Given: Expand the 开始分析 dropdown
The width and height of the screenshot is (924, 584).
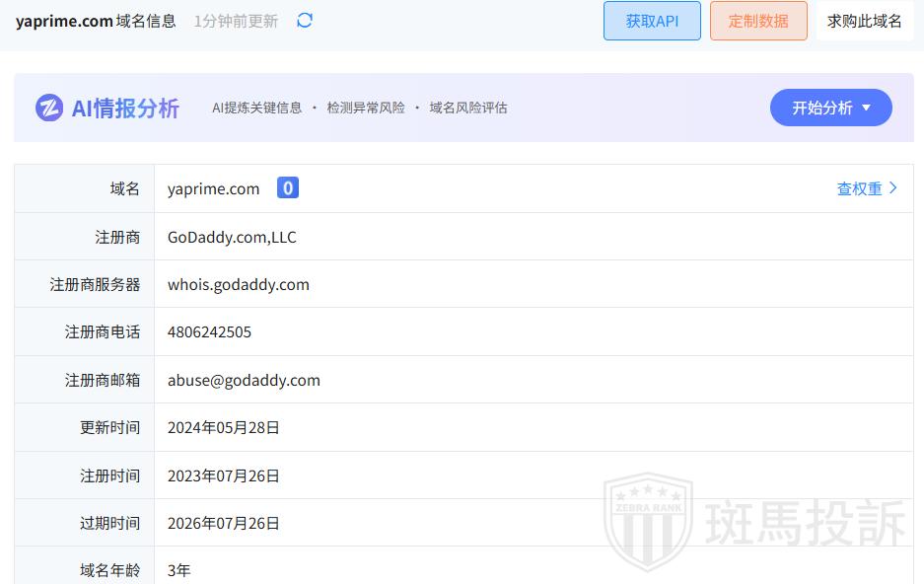Looking at the screenshot, I should pyautogui.click(x=830, y=108).
